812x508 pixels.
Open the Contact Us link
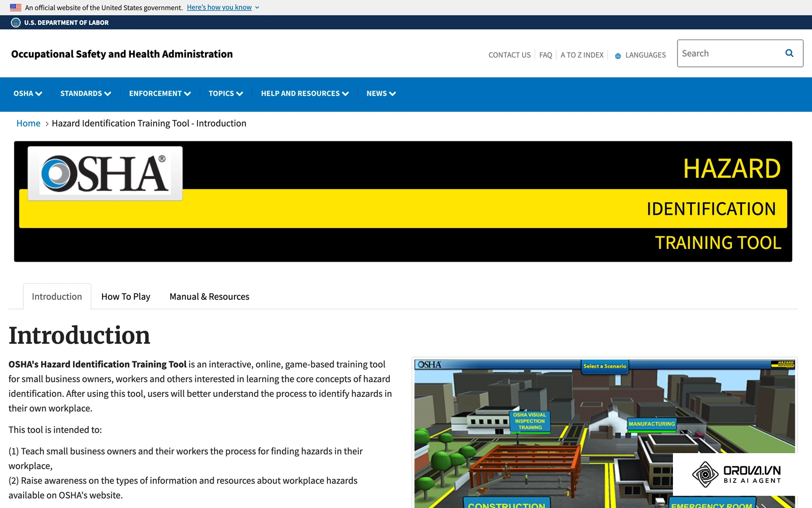point(510,55)
